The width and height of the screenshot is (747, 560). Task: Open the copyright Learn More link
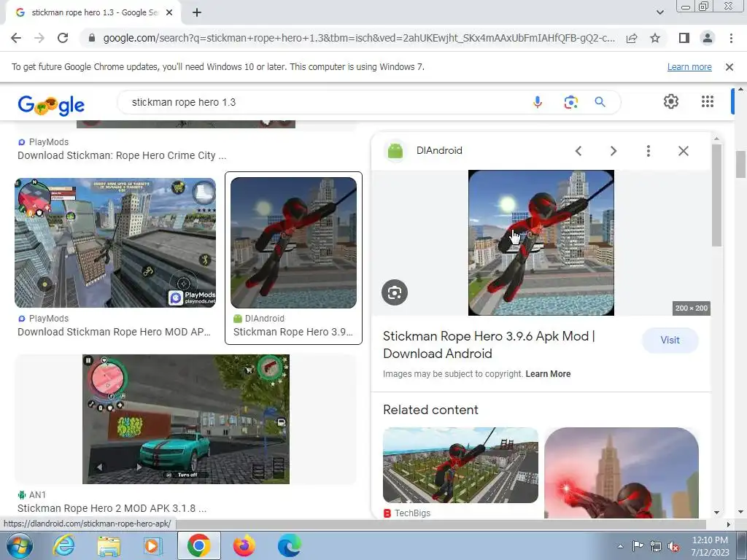click(548, 374)
